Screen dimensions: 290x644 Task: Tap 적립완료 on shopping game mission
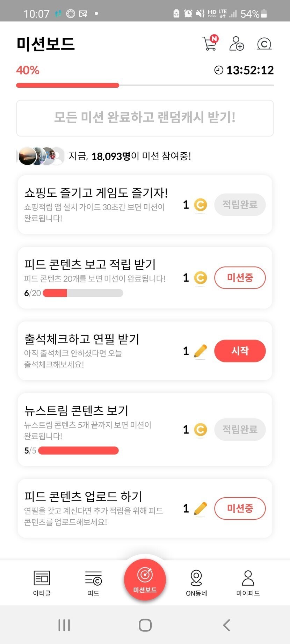coord(240,204)
